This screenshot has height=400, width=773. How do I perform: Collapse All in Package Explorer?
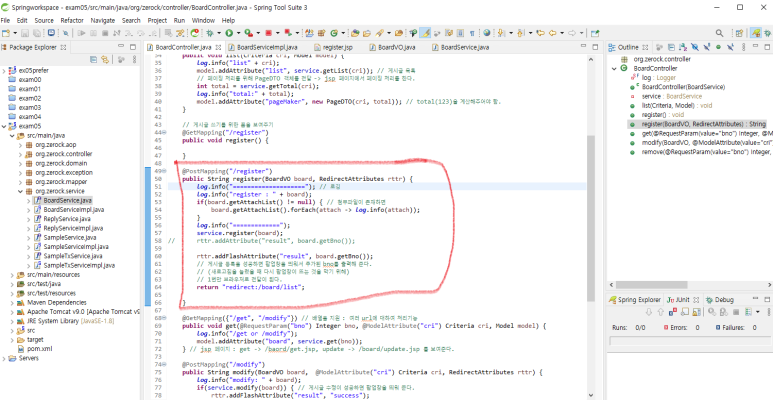pos(93,60)
